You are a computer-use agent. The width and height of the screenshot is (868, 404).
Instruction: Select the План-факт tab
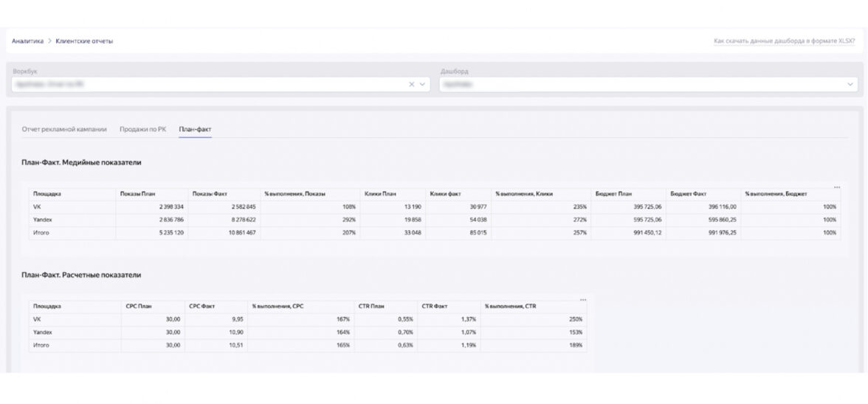195,129
